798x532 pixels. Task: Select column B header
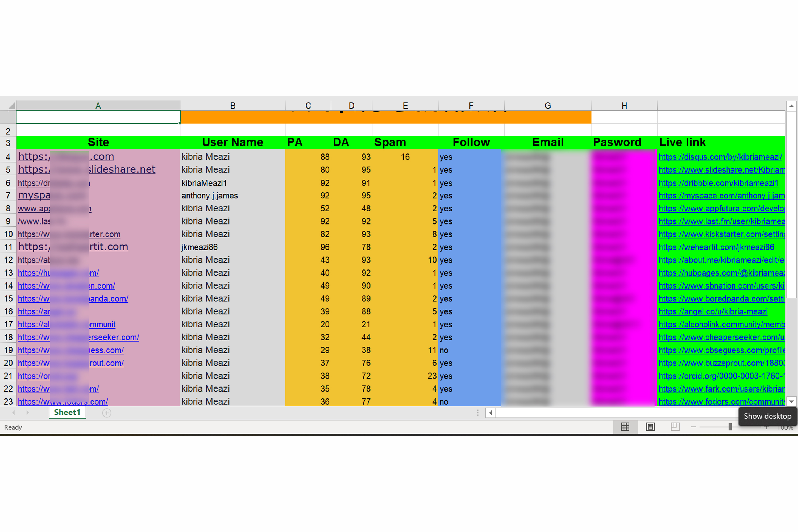point(232,106)
